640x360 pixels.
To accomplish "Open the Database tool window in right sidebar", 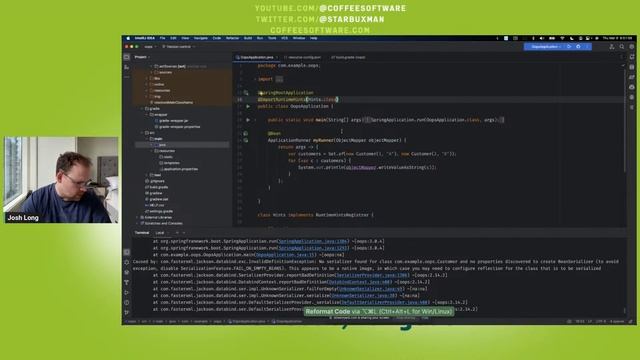I will point(632,67).
